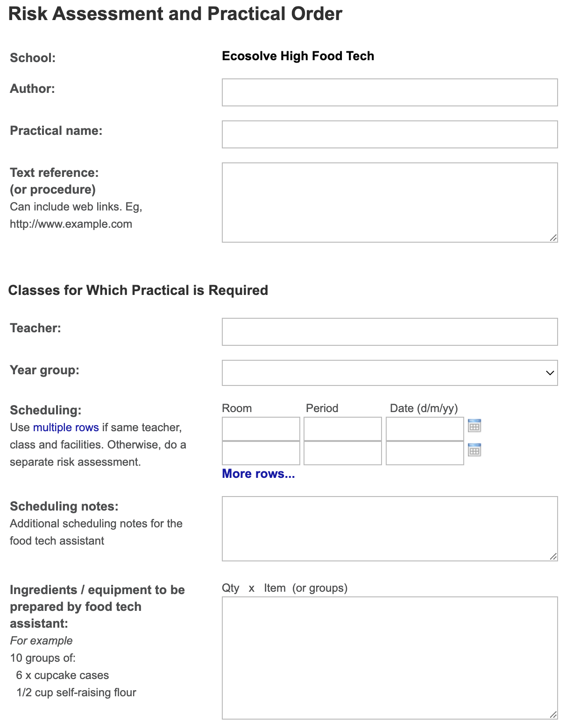Click inside the Teacher text box
The height and width of the screenshot is (728, 566).
pyautogui.click(x=389, y=331)
